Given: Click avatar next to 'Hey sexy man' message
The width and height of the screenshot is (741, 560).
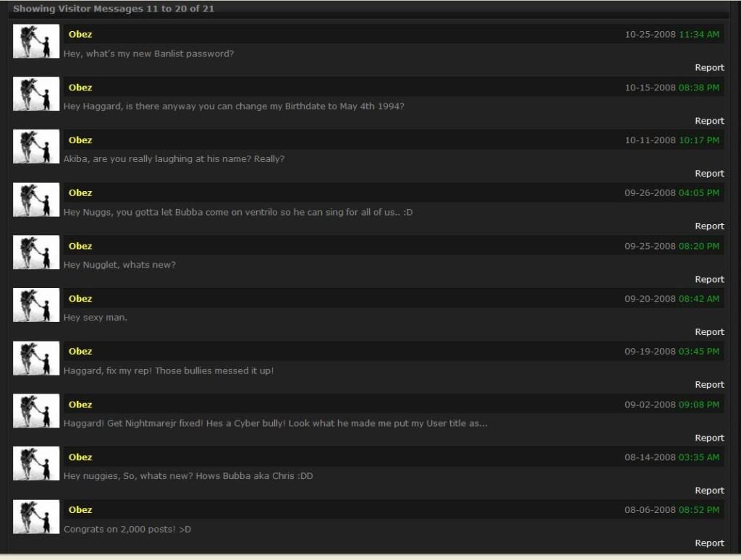Looking at the screenshot, I should pos(36,305).
